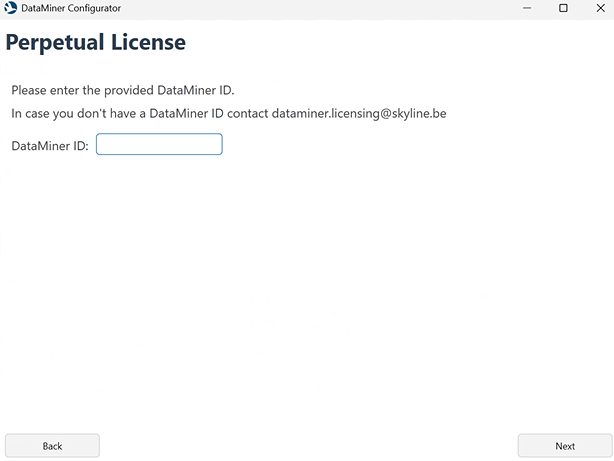Click the 'Please enter the provided DataMiner ID' text

tap(123, 90)
